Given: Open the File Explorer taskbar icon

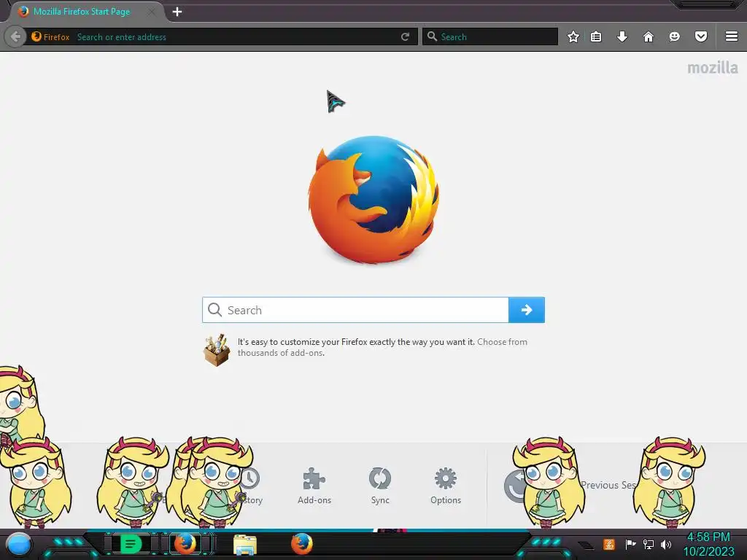Looking at the screenshot, I should 245,545.
